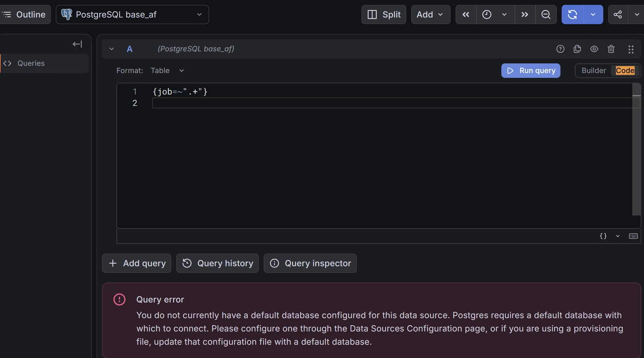
Task: Click the zoom out time range icon
Action: pyautogui.click(x=546, y=14)
